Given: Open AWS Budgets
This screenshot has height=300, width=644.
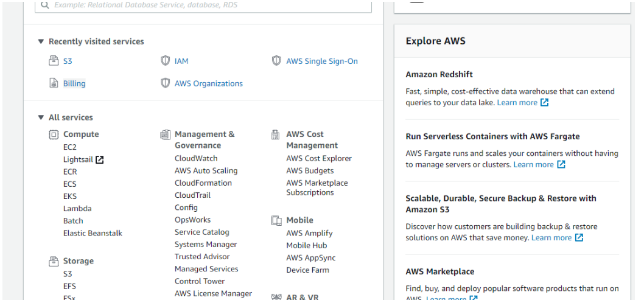Looking at the screenshot, I should click(310, 170).
